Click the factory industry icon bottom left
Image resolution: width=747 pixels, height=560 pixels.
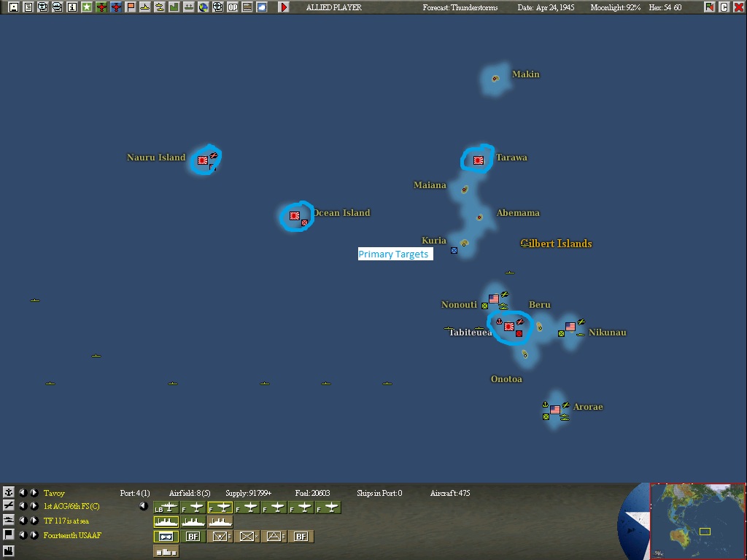click(x=9, y=551)
